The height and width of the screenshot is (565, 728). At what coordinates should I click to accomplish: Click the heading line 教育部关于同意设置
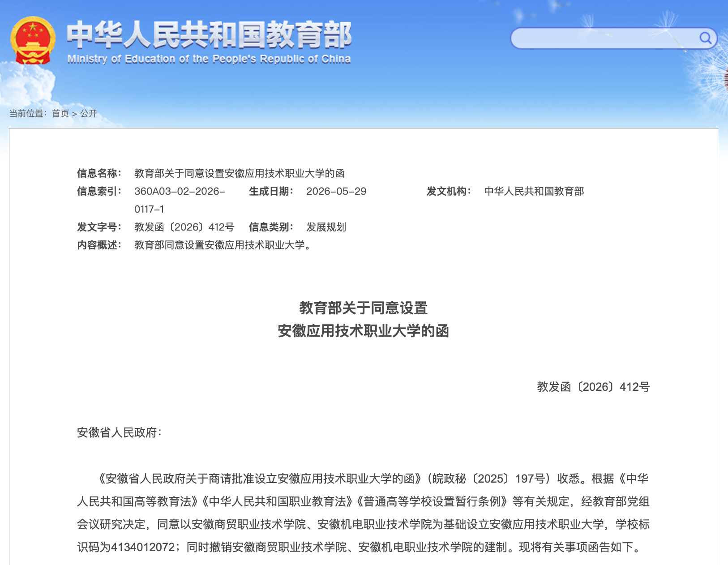coord(364,308)
